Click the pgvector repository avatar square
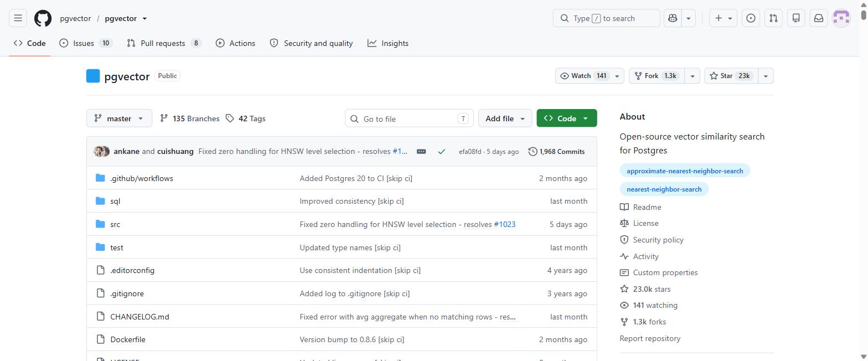 (x=93, y=76)
